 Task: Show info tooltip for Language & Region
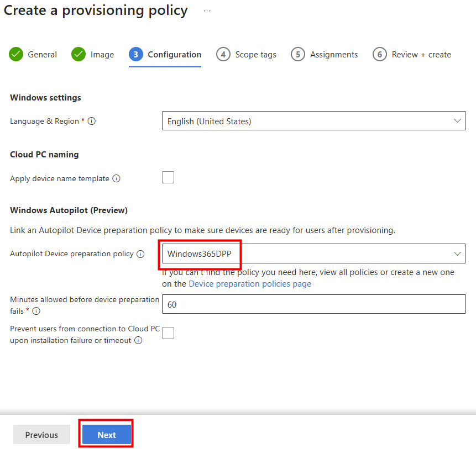(91, 121)
